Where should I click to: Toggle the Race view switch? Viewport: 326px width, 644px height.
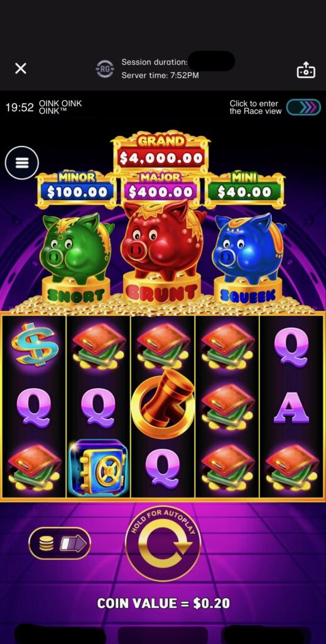[x=303, y=108]
